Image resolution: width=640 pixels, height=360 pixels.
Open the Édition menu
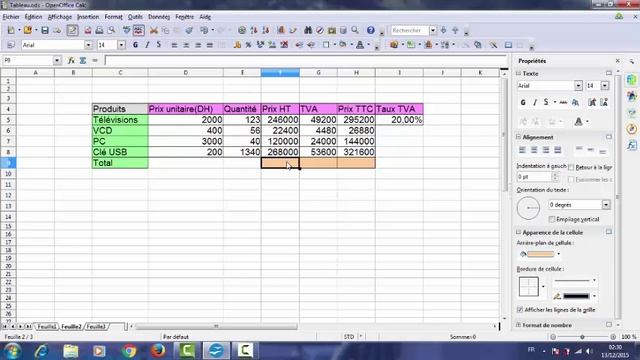pyautogui.click(x=33, y=17)
